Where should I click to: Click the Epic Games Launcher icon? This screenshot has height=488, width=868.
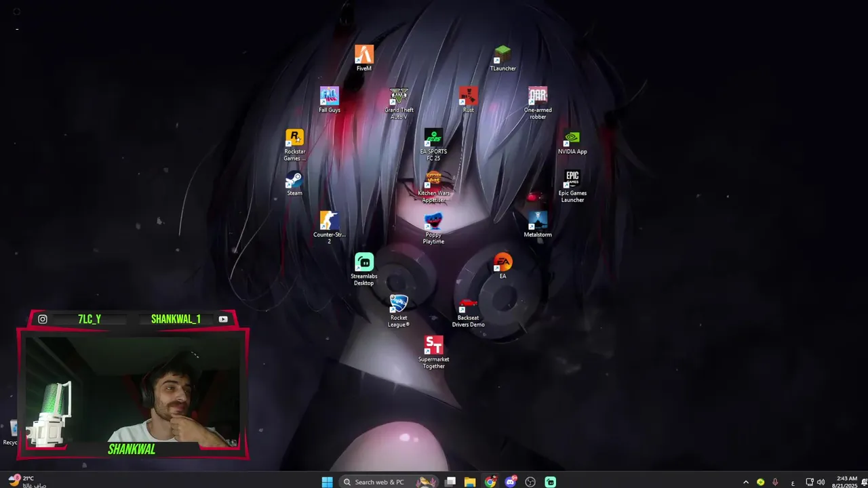572,186
